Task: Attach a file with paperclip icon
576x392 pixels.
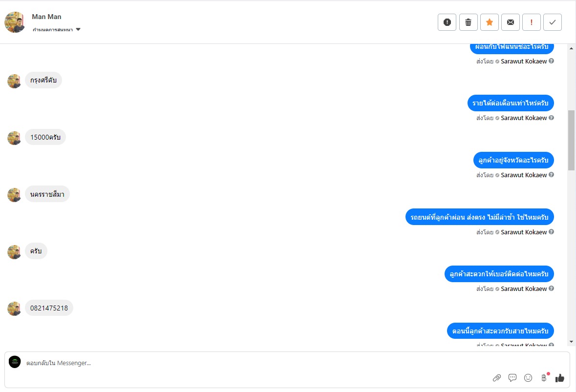Action: point(497,377)
